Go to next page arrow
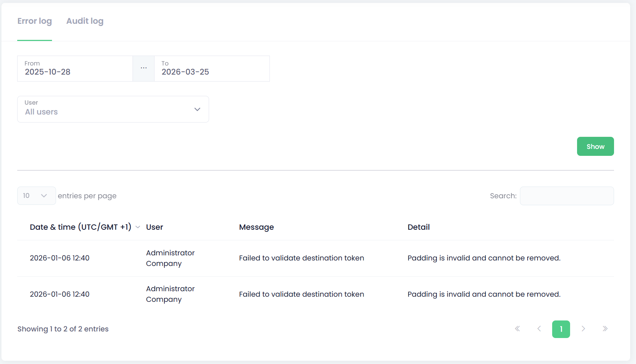This screenshot has width=636, height=364. point(583,329)
